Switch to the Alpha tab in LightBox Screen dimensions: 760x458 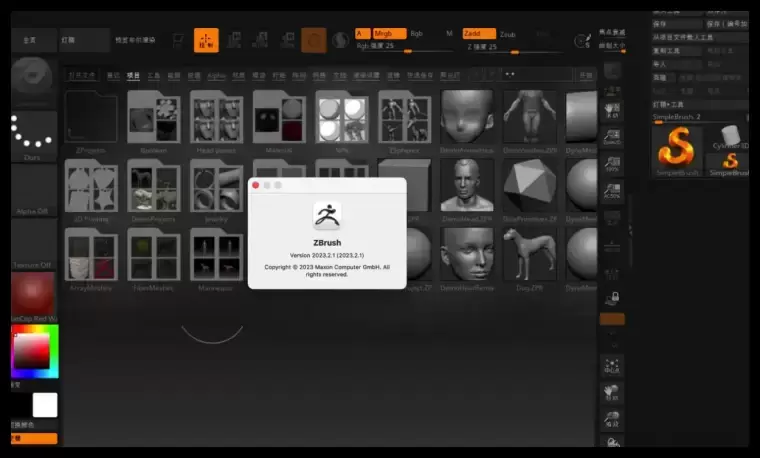click(217, 76)
